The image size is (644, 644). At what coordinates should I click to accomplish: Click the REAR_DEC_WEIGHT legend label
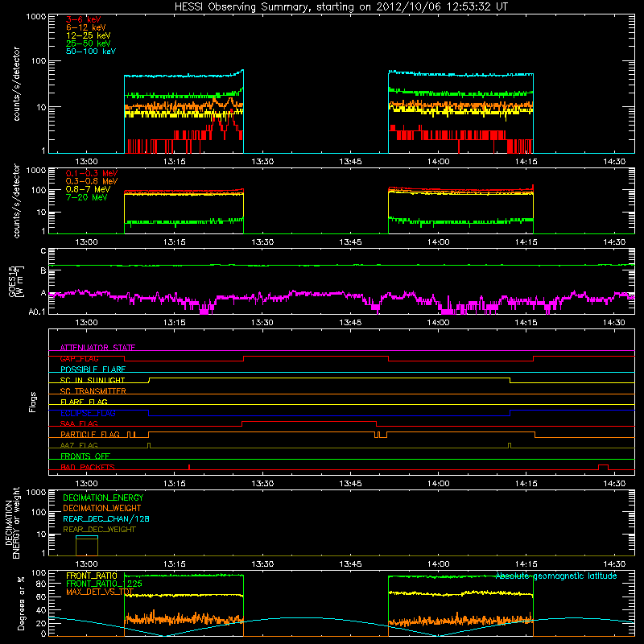coord(99,530)
